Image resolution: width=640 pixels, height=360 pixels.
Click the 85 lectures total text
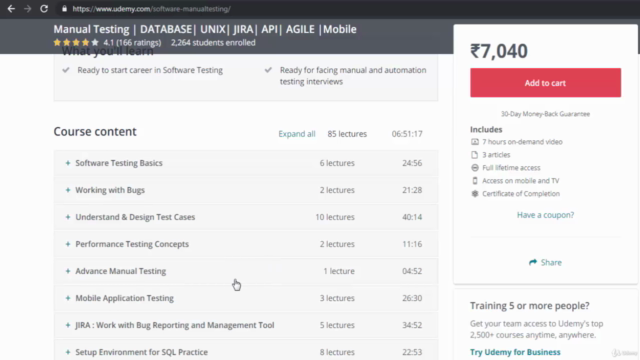347,134
